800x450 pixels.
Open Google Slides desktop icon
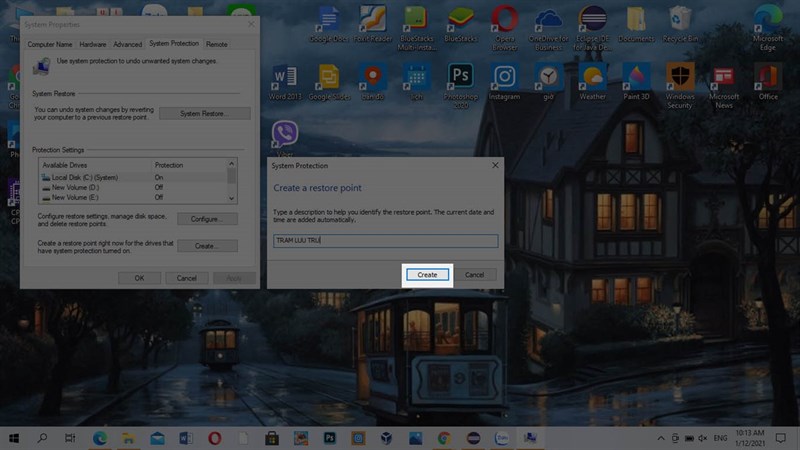[329, 82]
